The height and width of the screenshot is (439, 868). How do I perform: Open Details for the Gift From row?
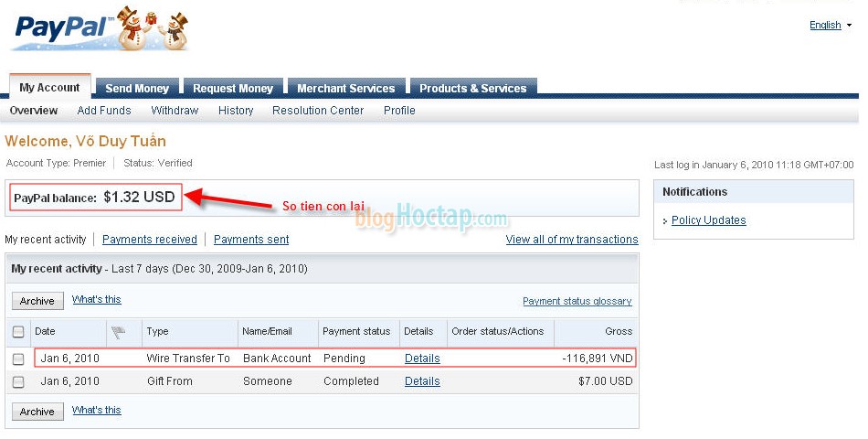pyautogui.click(x=422, y=381)
